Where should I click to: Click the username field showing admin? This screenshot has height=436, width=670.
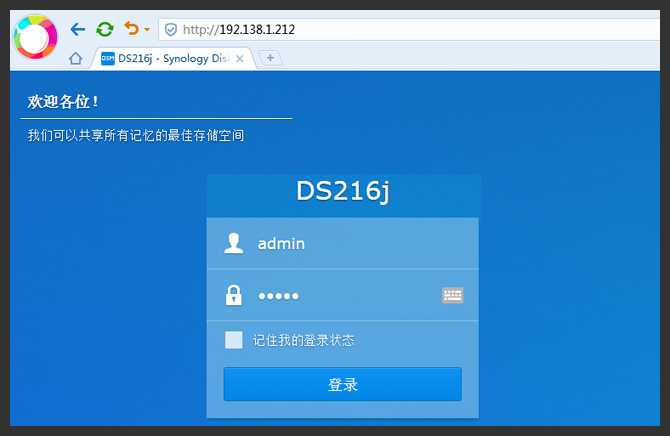(343, 243)
